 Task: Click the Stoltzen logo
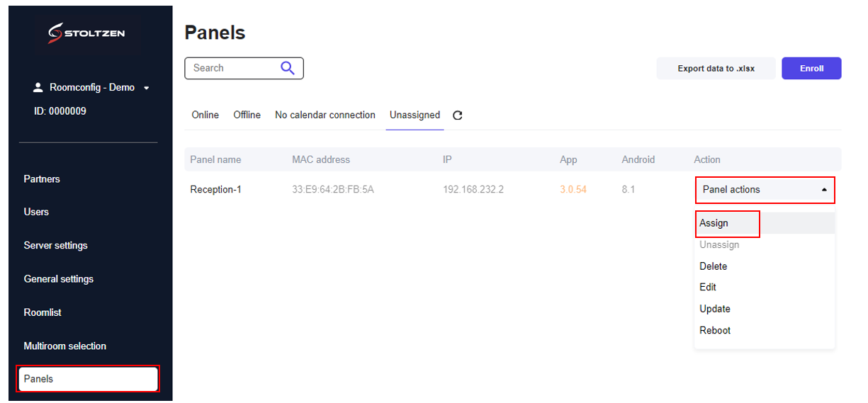tap(86, 33)
